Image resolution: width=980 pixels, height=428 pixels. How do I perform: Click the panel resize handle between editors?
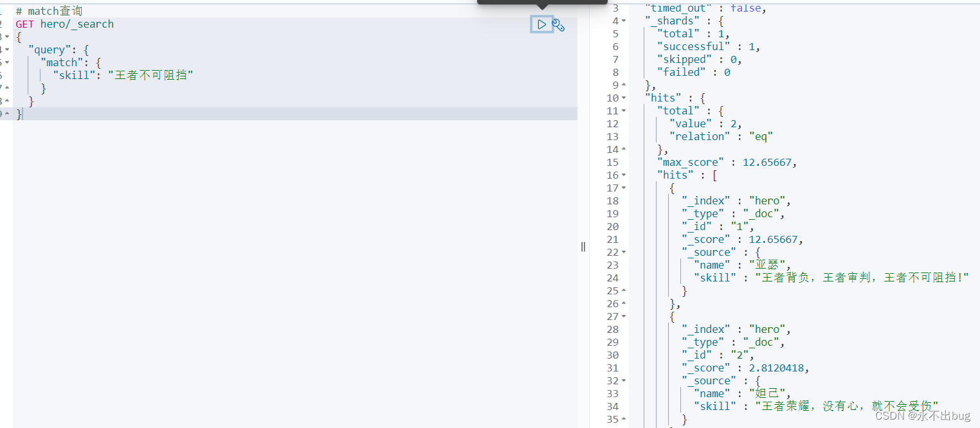(583, 246)
